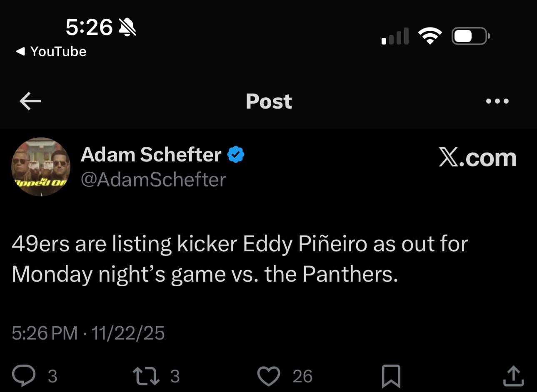Tap the @AdamSchefter handle
The height and width of the screenshot is (392, 537).
[x=153, y=179]
